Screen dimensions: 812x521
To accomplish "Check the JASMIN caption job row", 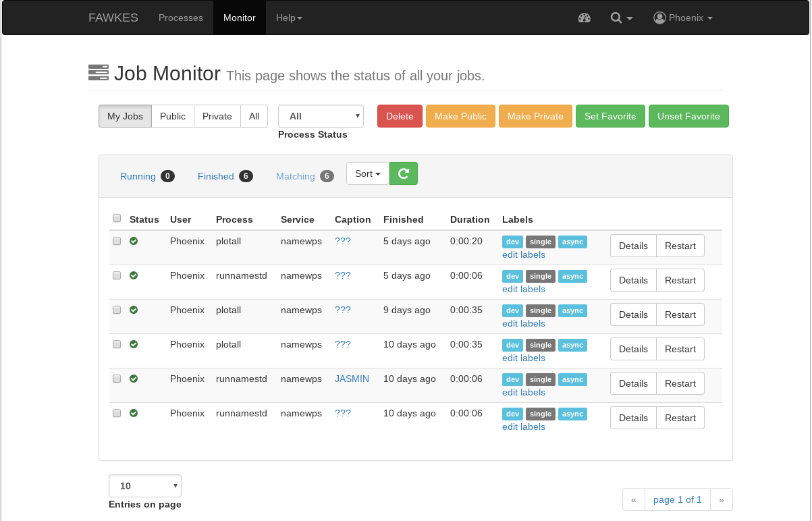I will click(117, 379).
